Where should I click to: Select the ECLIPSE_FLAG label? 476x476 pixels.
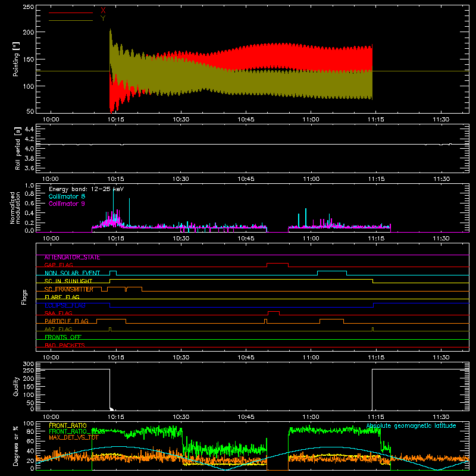pos(65,305)
